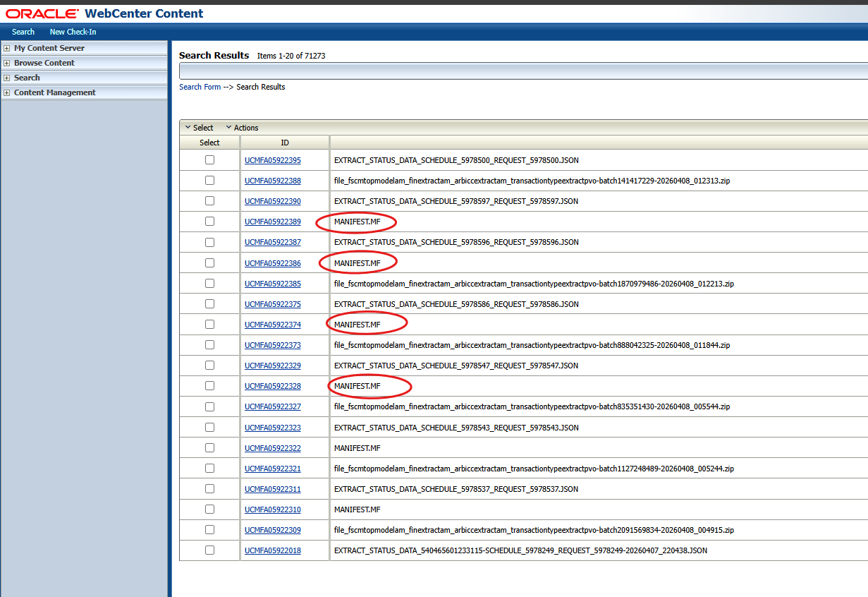Click file name ending batch141417229-20260408_012313.zip
The height and width of the screenshot is (597, 868).
pos(532,181)
